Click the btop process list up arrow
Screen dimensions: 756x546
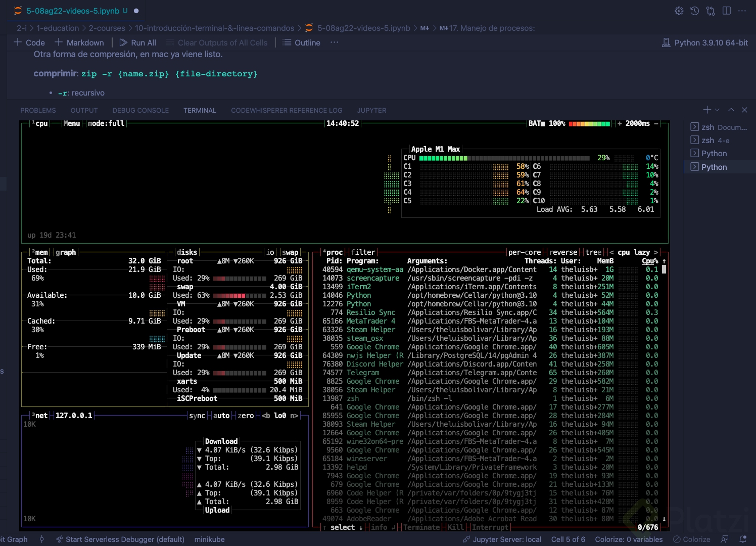(664, 261)
